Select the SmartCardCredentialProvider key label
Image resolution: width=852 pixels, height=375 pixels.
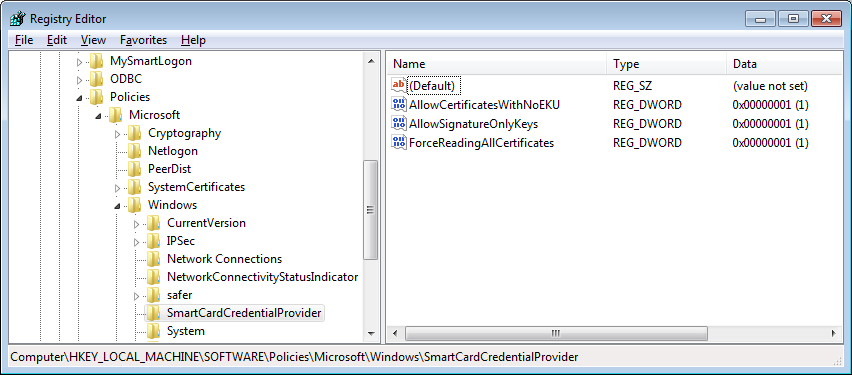point(244,312)
